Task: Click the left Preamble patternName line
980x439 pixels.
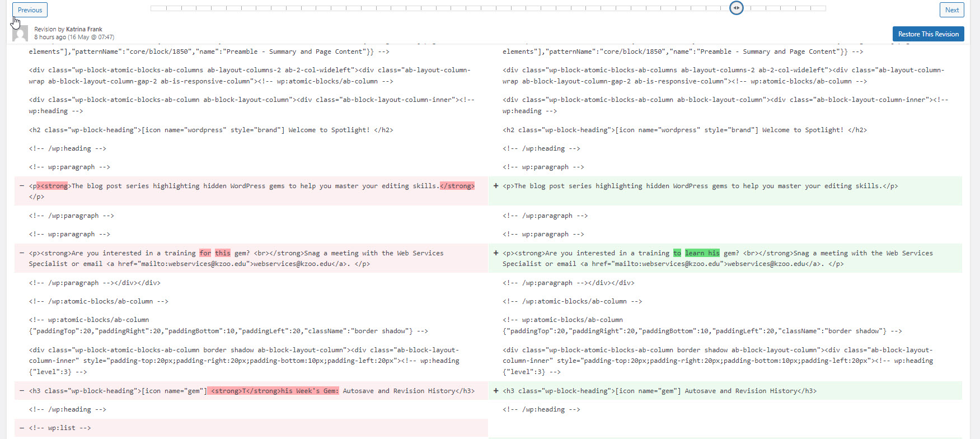Action: coord(209,52)
